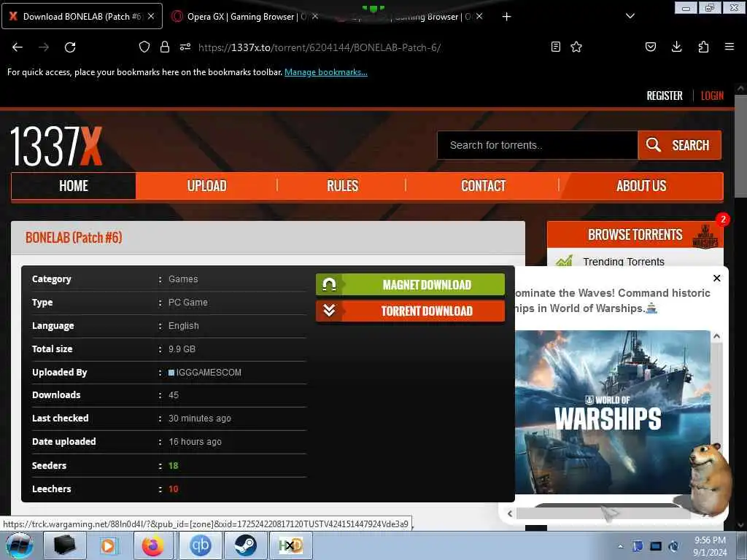Click the BONELAB (Patch #6) heading

74,237
